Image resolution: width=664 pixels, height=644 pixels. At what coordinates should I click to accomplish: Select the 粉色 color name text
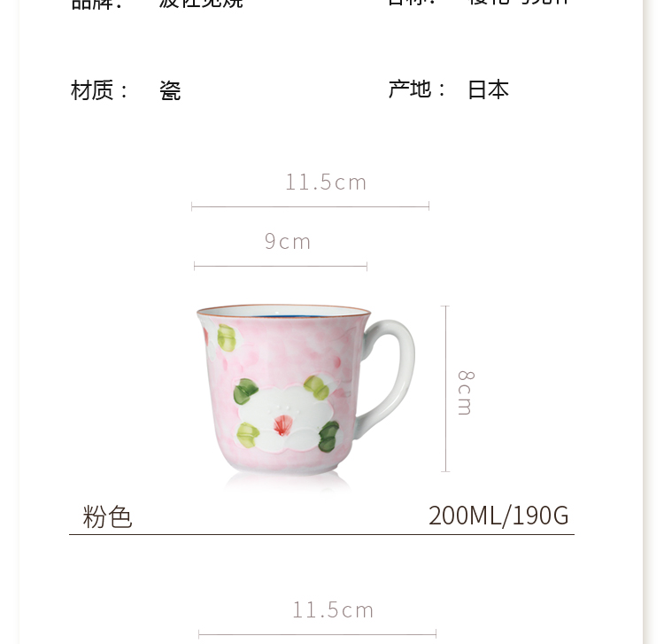(x=107, y=516)
